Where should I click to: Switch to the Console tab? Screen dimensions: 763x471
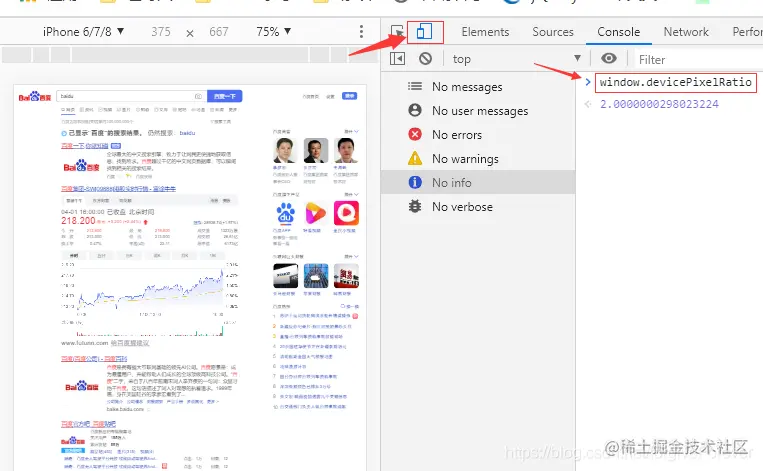click(x=618, y=32)
